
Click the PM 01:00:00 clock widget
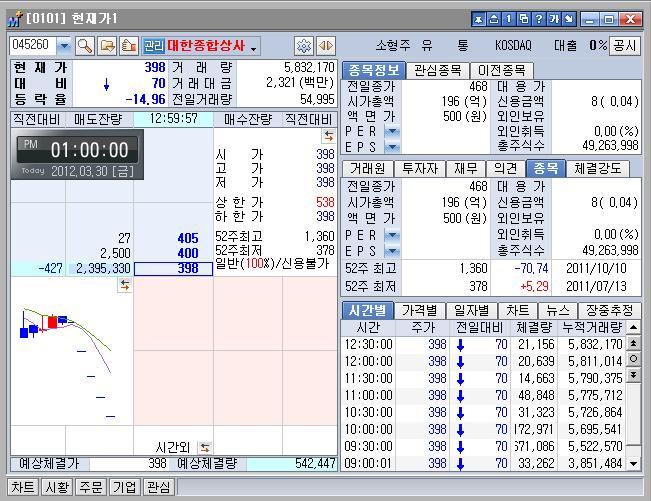pos(77,154)
